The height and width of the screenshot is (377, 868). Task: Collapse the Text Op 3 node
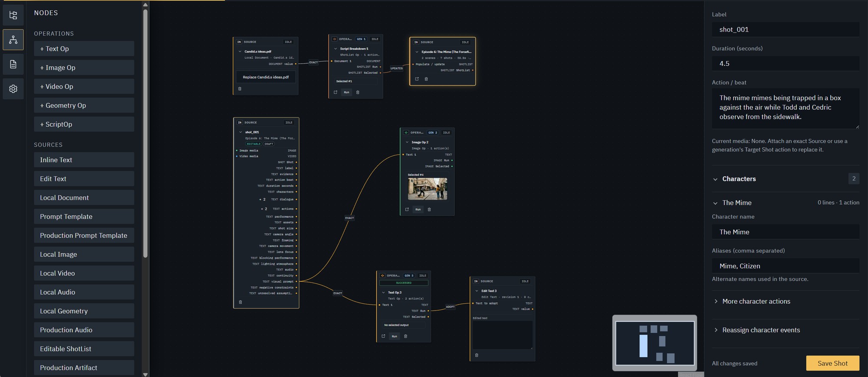(383, 292)
